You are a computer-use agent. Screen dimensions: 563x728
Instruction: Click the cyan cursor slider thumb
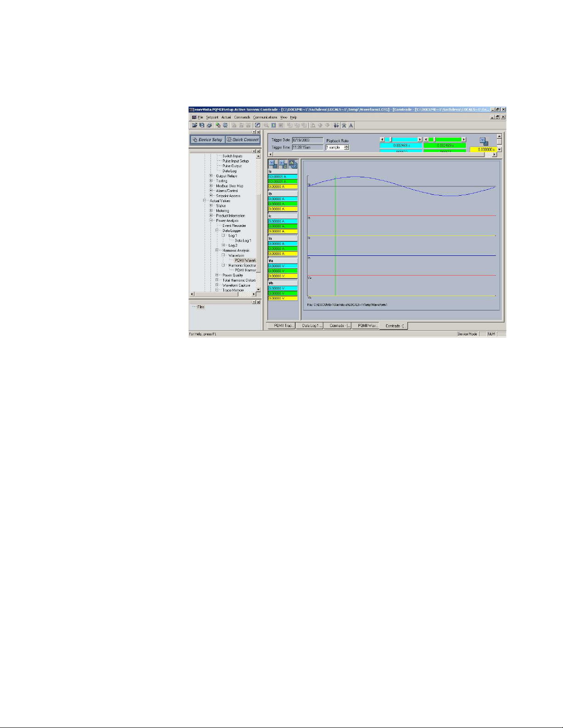391,139
